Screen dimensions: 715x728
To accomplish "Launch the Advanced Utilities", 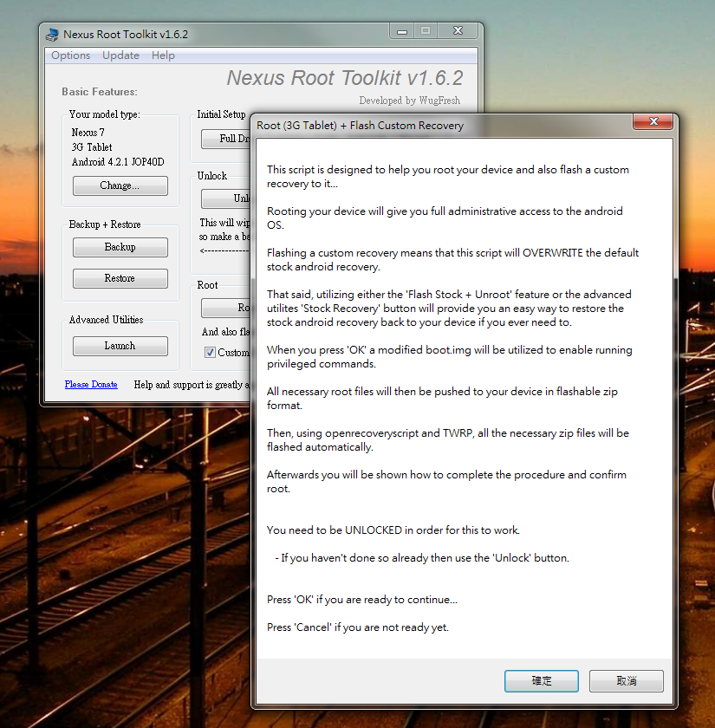I will pos(120,346).
